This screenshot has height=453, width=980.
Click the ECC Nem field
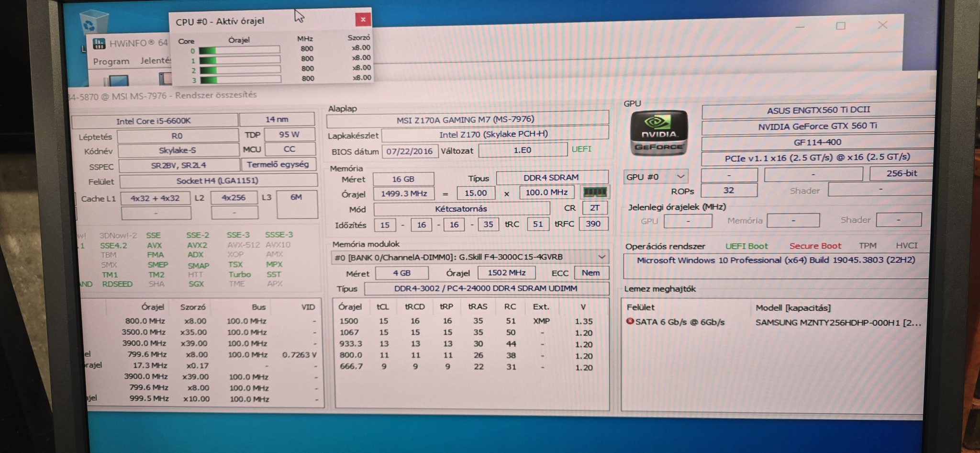[x=591, y=272]
